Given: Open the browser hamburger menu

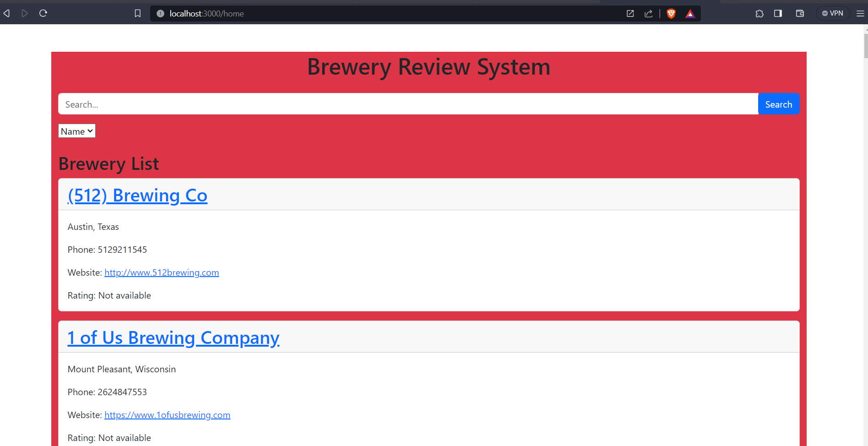Looking at the screenshot, I should [859, 13].
